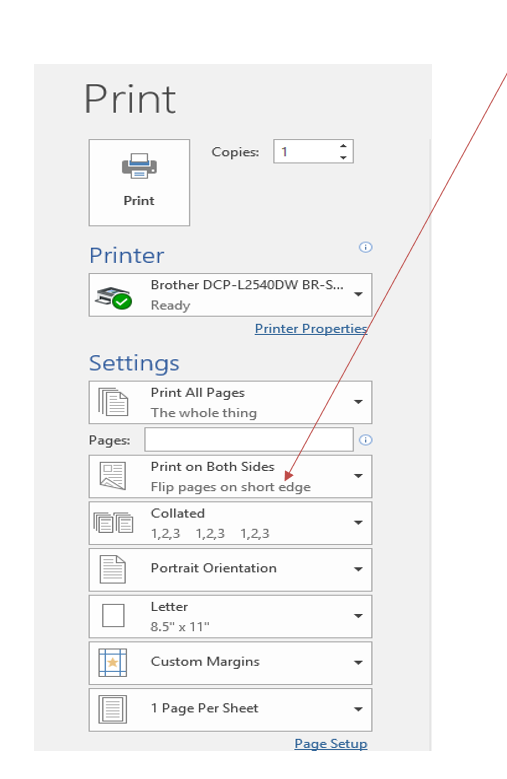Click the info icon next to Pages field
The height and width of the screenshot is (779, 507).
pos(365,440)
